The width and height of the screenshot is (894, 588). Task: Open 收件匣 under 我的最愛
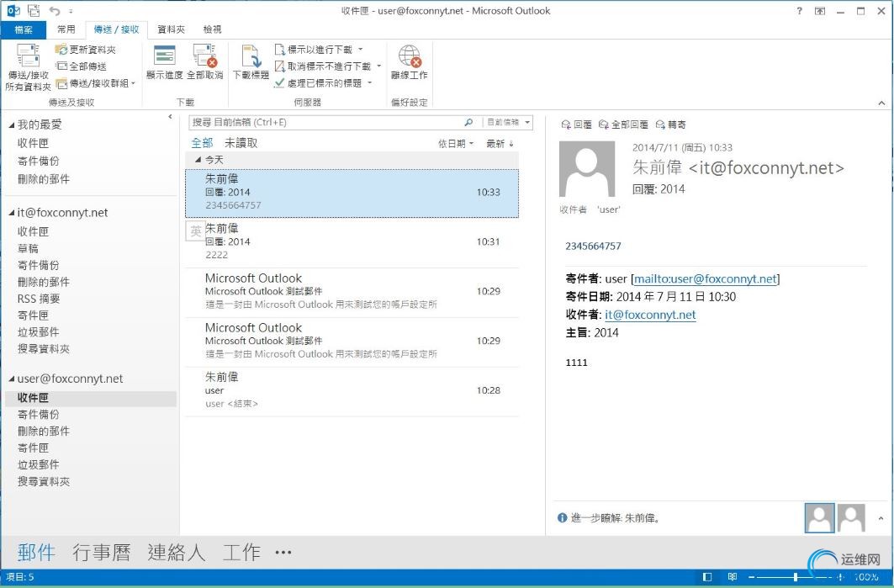(x=33, y=143)
